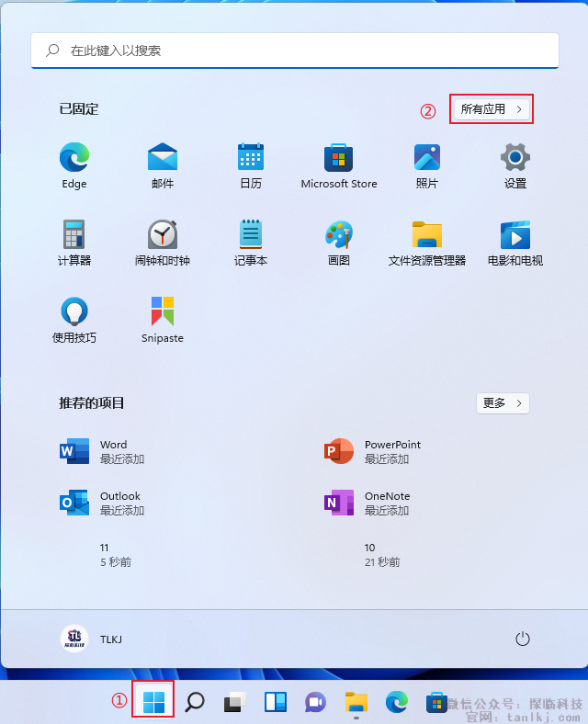
Task: Click the Windows Start button on taskbar
Action: 153,702
